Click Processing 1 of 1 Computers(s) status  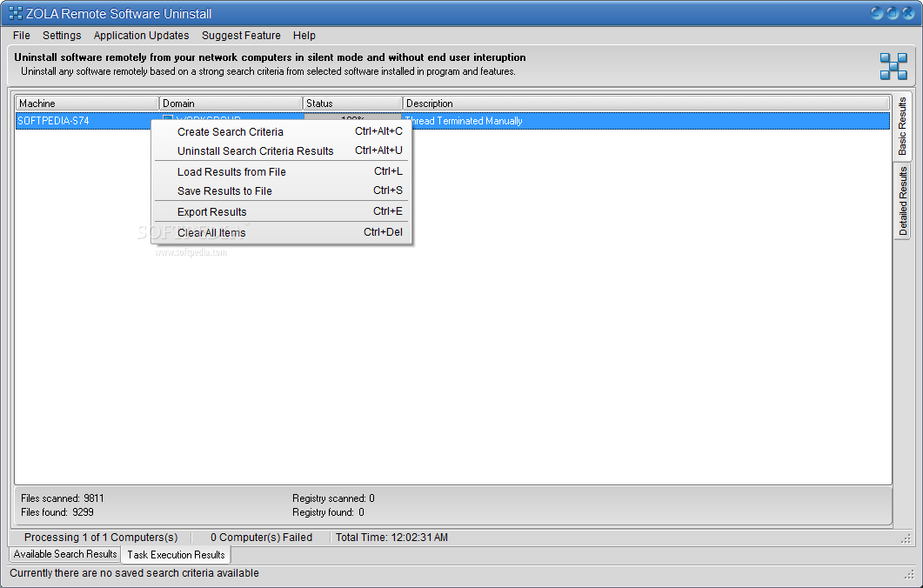[x=101, y=538]
